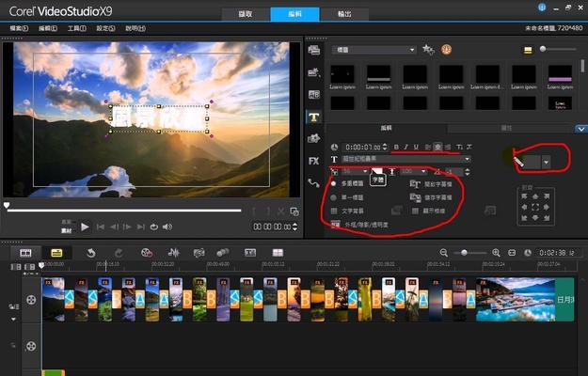Enable the text backdrop checkbox

coord(334,211)
